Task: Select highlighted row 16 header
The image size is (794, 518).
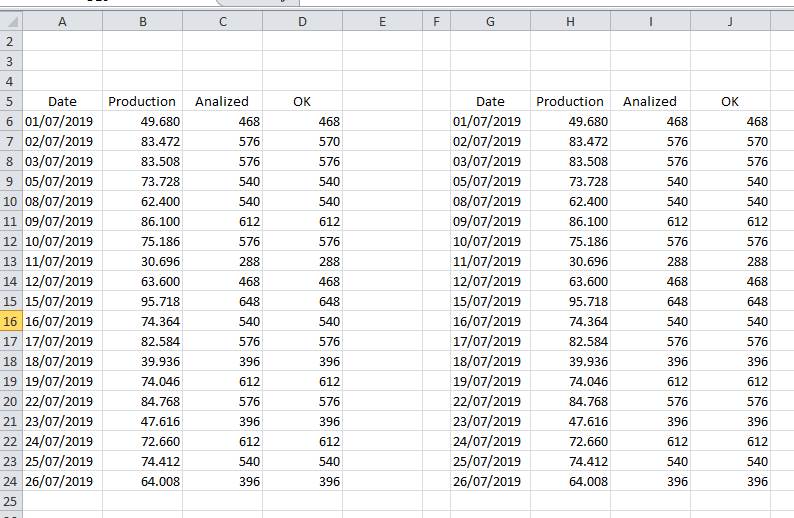Action: (11, 321)
